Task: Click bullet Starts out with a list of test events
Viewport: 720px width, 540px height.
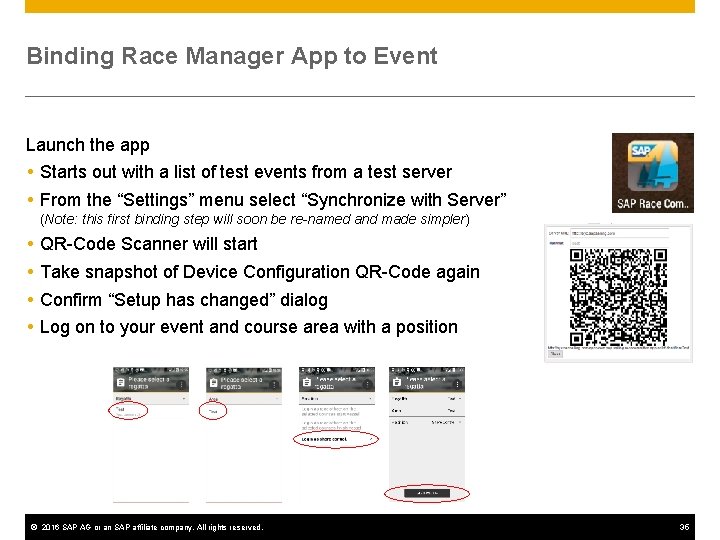Action: [246, 172]
